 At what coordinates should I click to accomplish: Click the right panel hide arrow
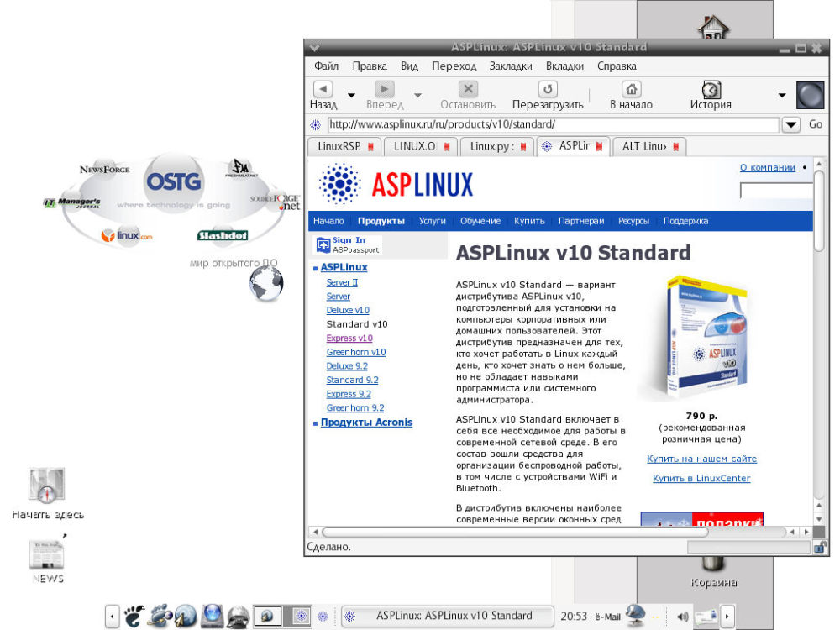[x=727, y=617]
